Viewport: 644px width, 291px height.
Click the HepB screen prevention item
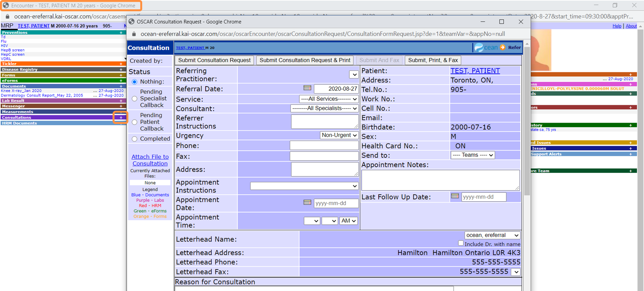(x=13, y=50)
